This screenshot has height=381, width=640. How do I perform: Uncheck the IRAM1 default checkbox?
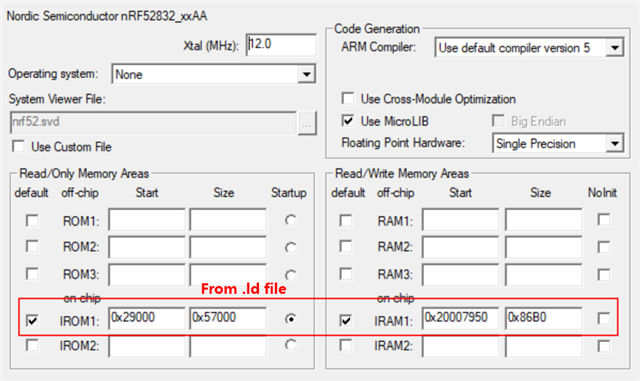click(346, 321)
